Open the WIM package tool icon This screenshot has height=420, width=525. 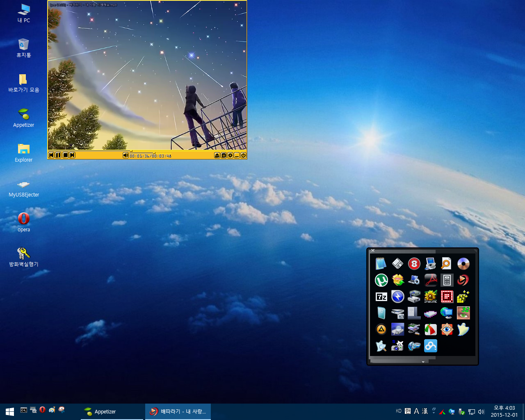coord(397,280)
